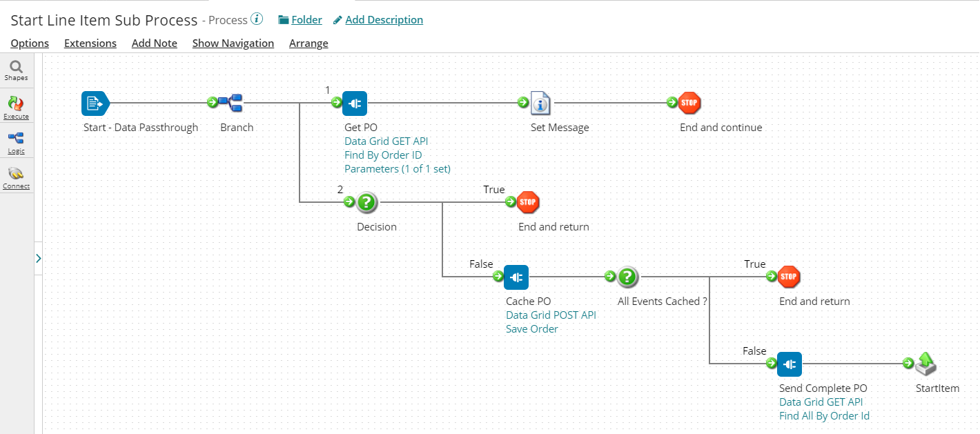Expand the Execute shapes category

point(16,107)
